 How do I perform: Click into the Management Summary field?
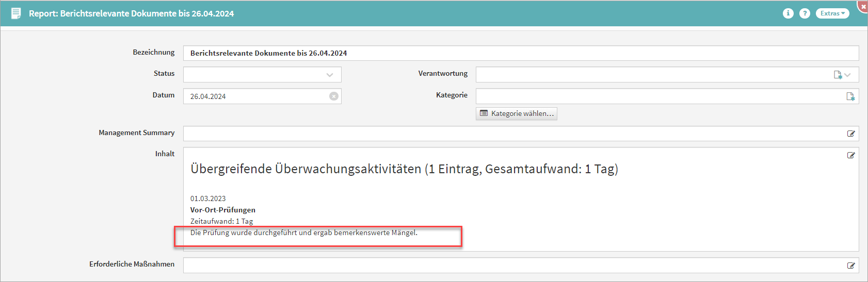511,134
